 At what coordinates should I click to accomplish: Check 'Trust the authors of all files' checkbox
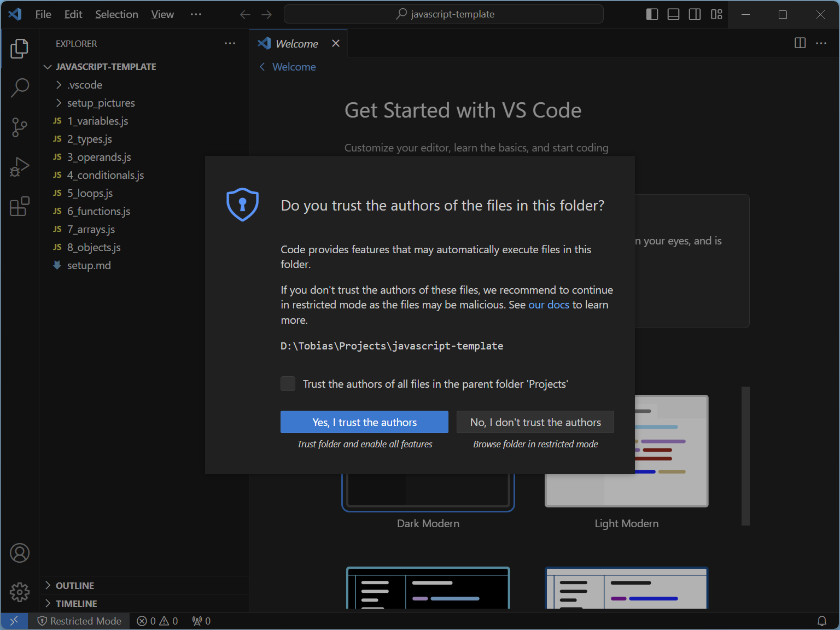pos(288,384)
